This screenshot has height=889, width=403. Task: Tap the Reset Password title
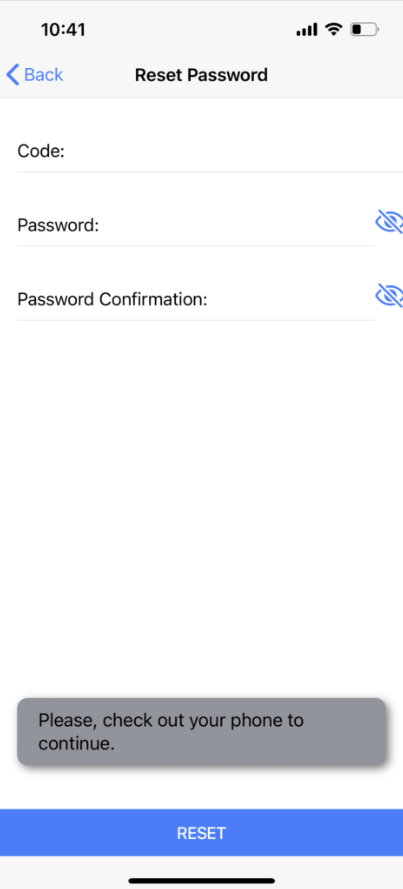click(201, 75)
